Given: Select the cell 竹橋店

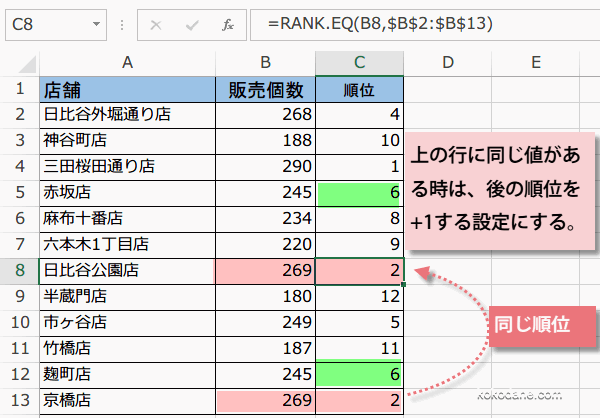Looking at the screenshot, I should click(x=127, y=349).
